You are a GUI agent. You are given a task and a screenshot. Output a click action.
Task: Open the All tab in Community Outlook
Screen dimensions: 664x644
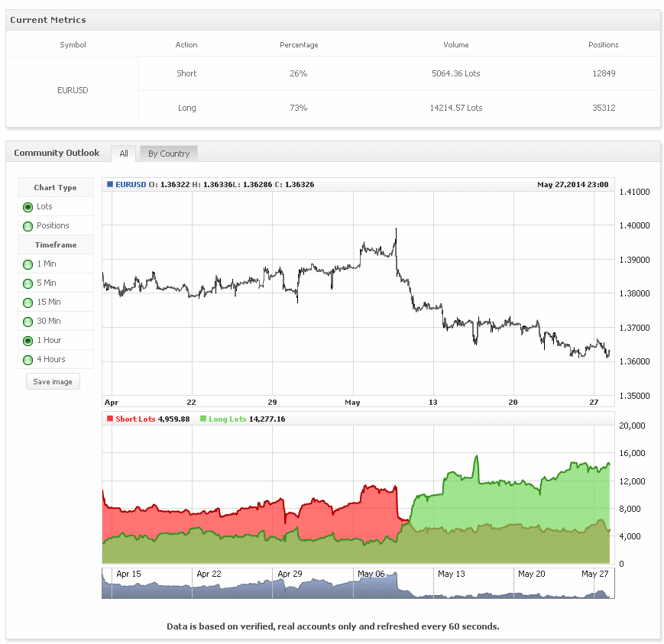pos(123,154)
